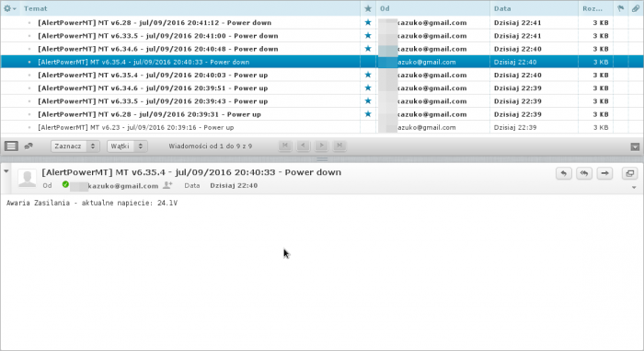Toggle star on v6.33.5 20:41:00 Power down
The height and width of the screenshot is (351, 644).
(368, 36)
